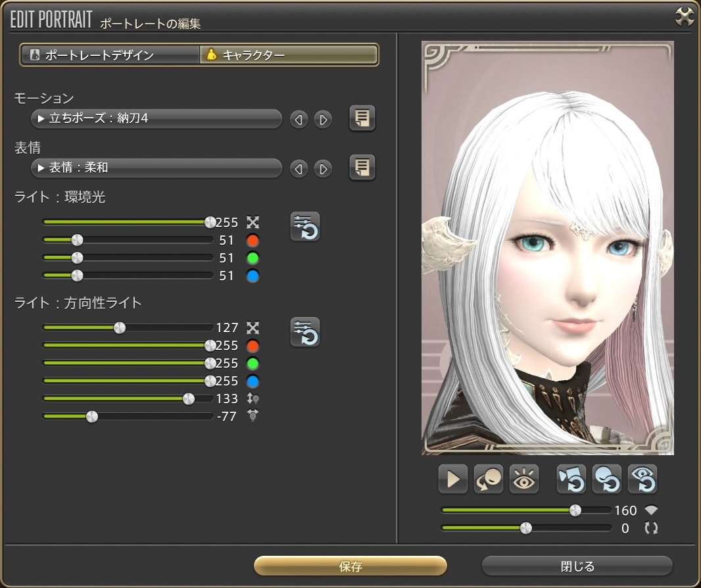Select next expression with right arrow
Screen dimensions: 701x588
pyautogui.click(x=322, y=169)
